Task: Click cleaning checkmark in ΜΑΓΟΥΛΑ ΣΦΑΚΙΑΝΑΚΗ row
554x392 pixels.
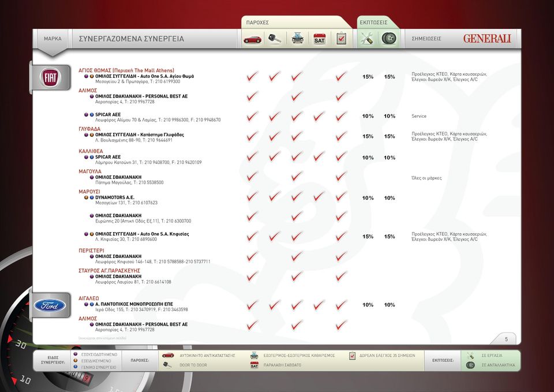Action: pyautogui.click(x=297, y=176)
